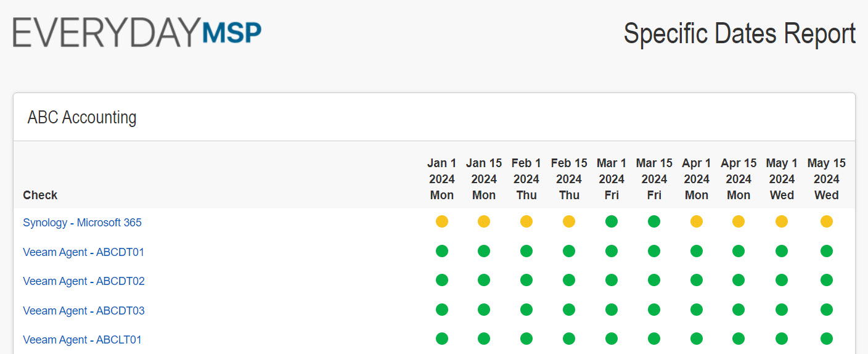Click the ABCDT03 status dot for Apr 1
The width and height of the screenshot is (868, 354).
[697, 310]
